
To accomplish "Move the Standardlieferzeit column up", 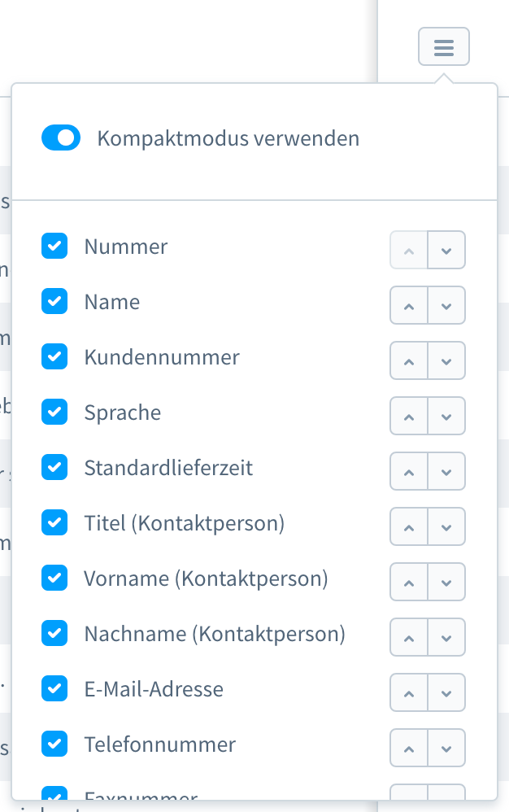I will tap(408, 471).
